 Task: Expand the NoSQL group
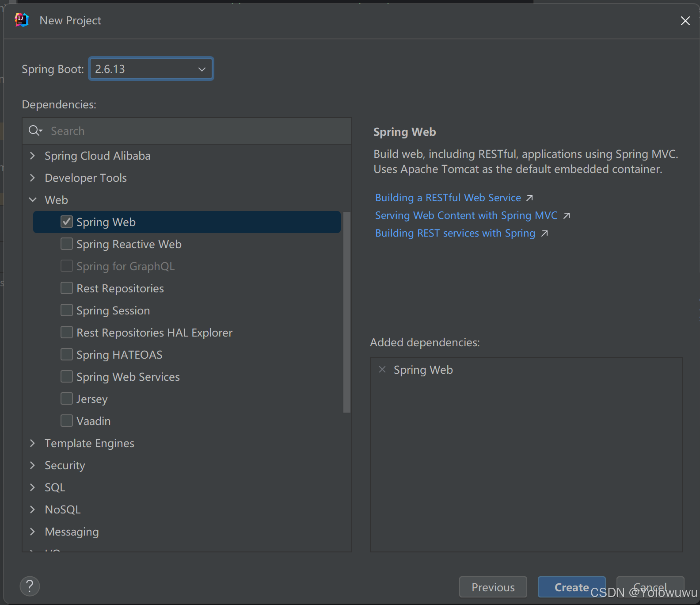pos(32,509)
